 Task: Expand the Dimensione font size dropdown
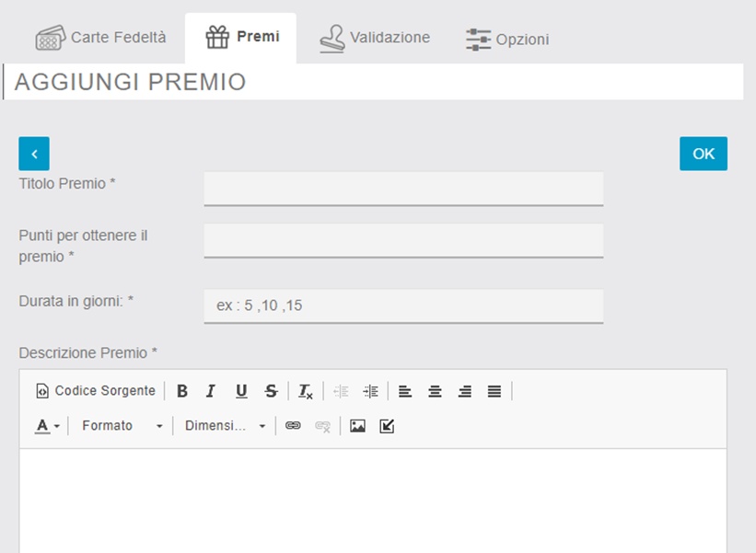225,426
